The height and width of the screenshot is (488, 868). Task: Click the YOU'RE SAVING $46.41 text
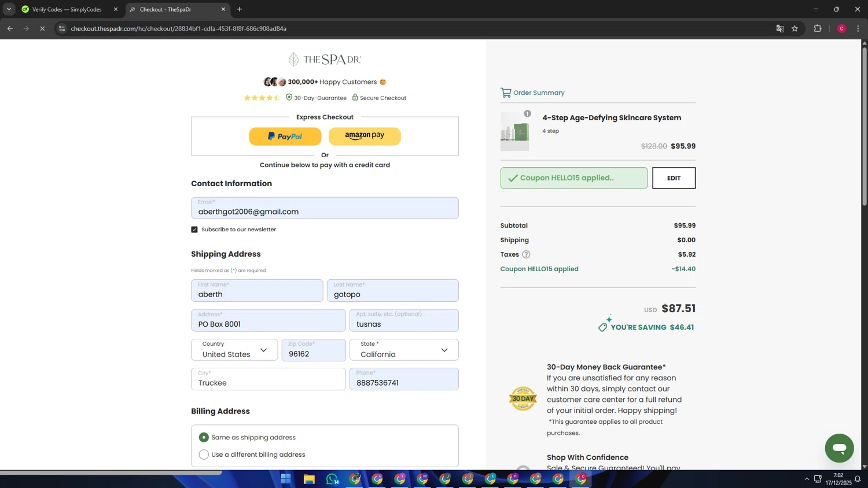(x=652, y=327)
